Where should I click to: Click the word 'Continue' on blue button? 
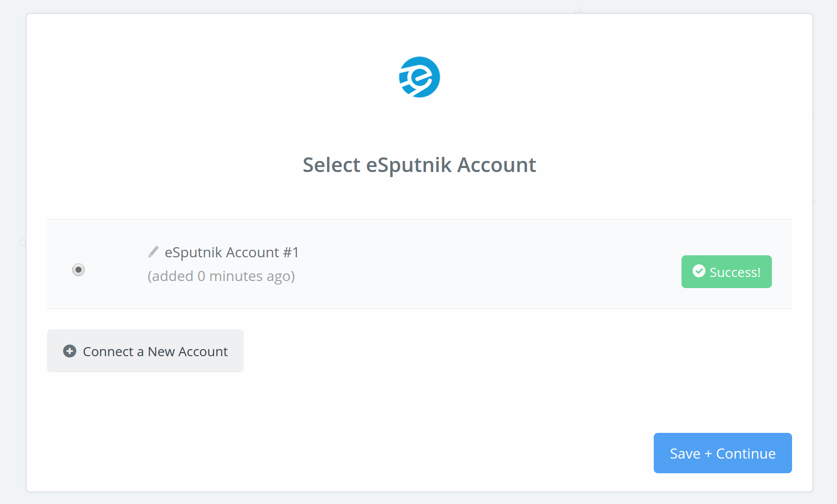point(746,454)
